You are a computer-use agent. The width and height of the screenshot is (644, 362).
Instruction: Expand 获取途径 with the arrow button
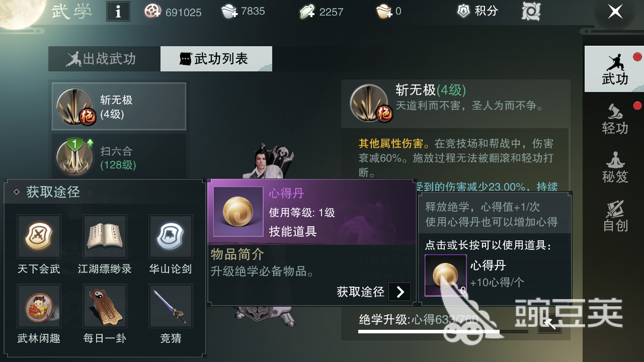click(x=400, y=292)
